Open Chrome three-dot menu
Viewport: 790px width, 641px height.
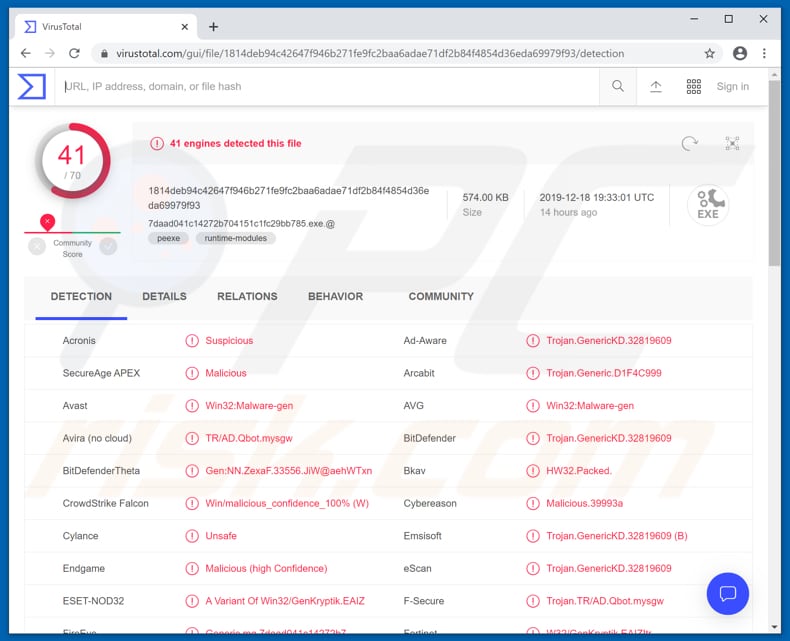[x=764, y=53]
